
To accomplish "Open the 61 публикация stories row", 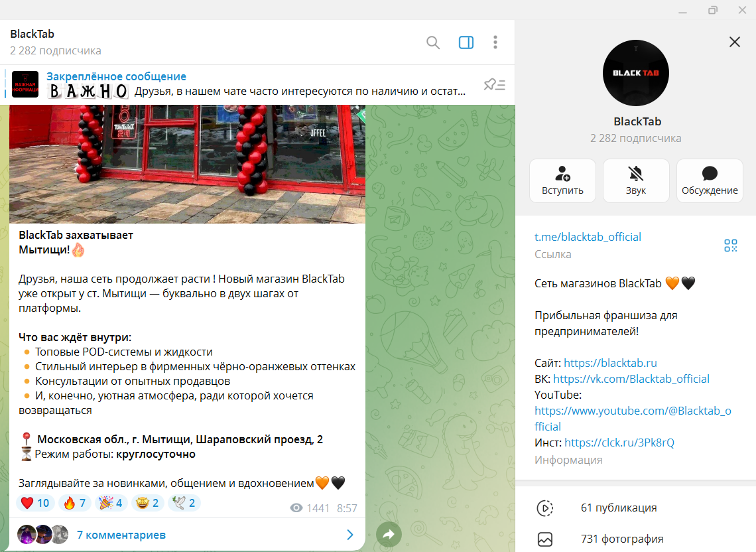I will tap(636, 508).
